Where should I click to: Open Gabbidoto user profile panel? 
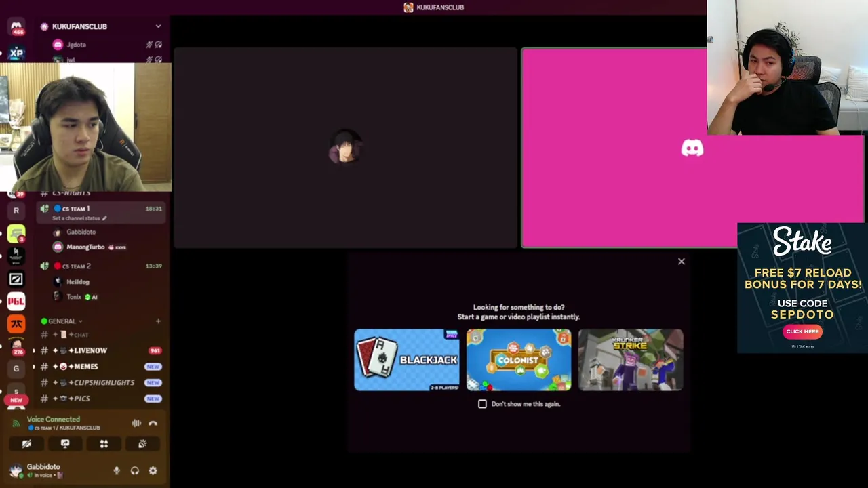43,470
